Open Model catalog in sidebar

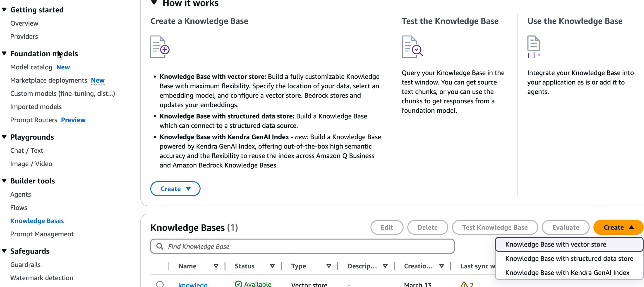point(31,67)
